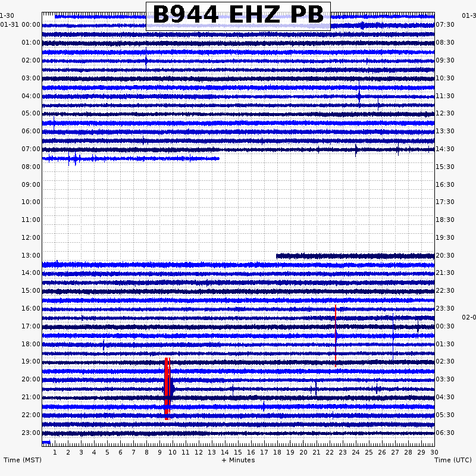
Task: Click minute 25 on the bottom axis
Action: (369, 452)
